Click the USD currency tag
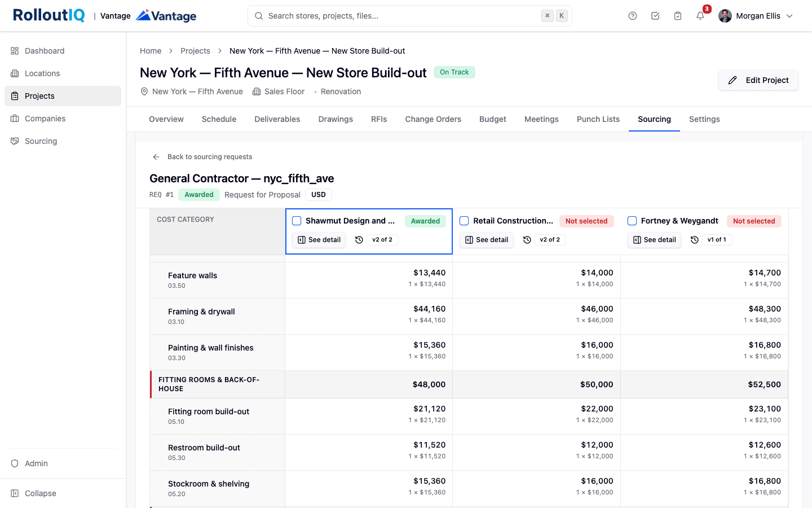This screenshot has height=508, width=812. (319, 195)
